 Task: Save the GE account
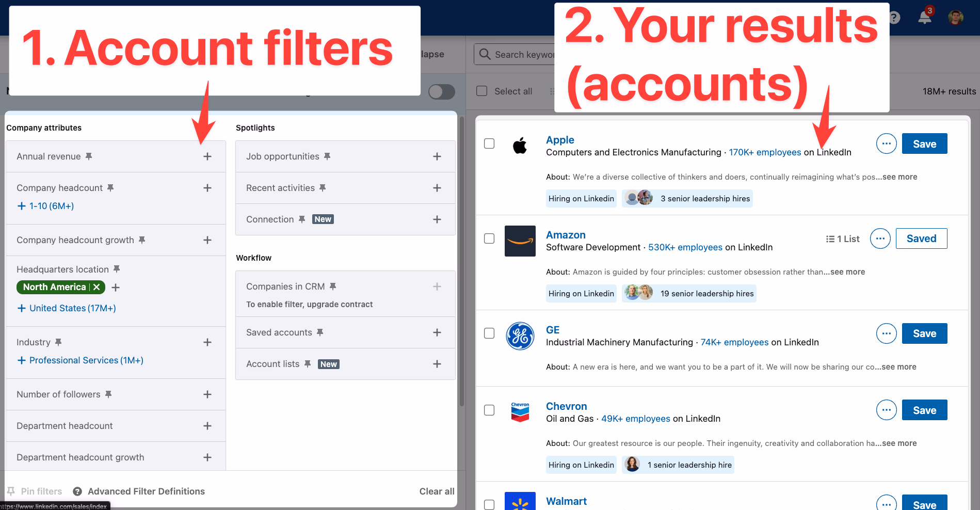924,333
